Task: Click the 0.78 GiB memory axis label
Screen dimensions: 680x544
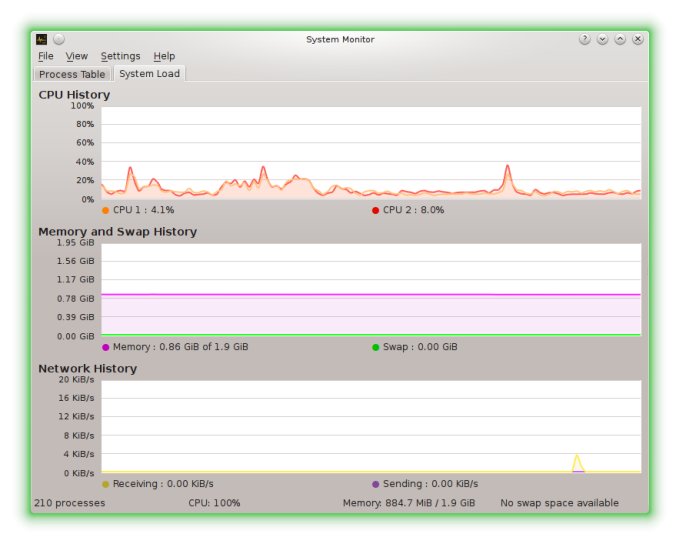Action: [75, 298]
